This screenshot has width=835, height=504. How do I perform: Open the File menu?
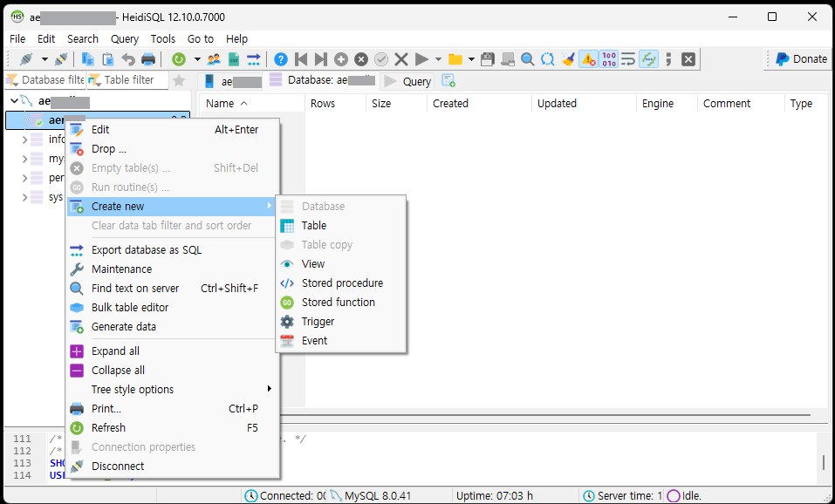click(x=17, y=39)
